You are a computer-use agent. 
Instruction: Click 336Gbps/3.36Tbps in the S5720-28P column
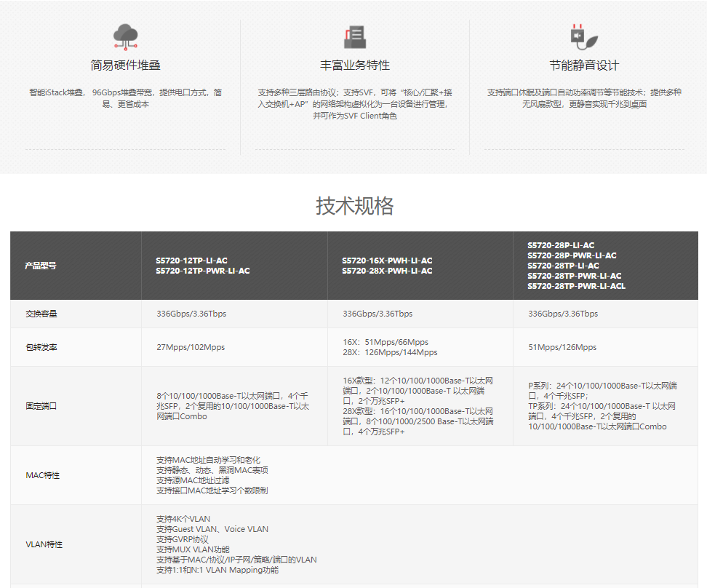pyautogui.click(x=563, y=314)
